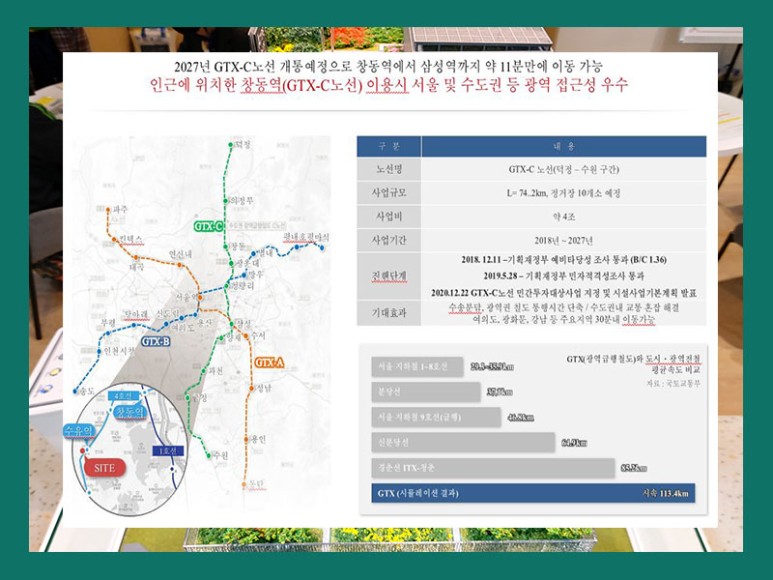Select the 서울역 station label
The width and height of the screenshot is (773, 580).
pos(188,297)
